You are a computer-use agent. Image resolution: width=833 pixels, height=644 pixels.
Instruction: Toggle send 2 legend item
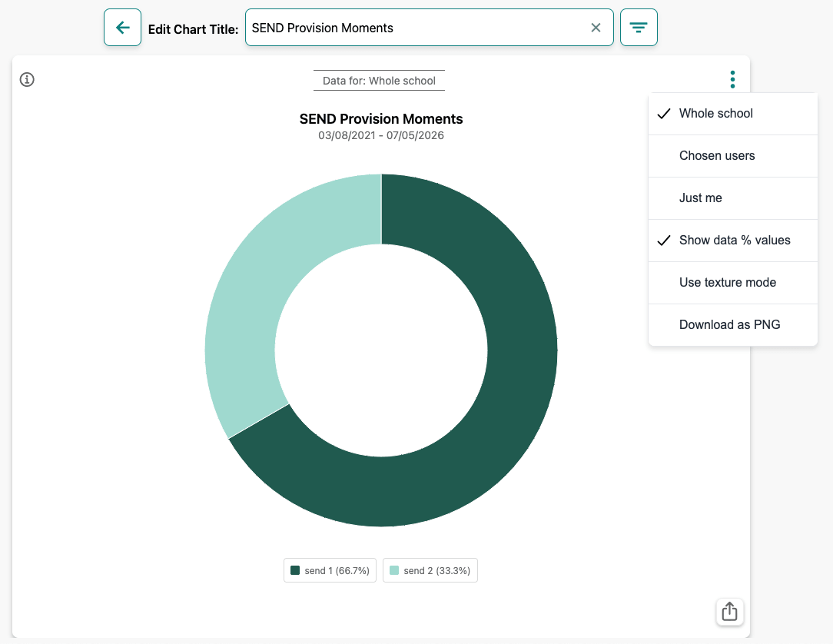[x=430, y=570]
